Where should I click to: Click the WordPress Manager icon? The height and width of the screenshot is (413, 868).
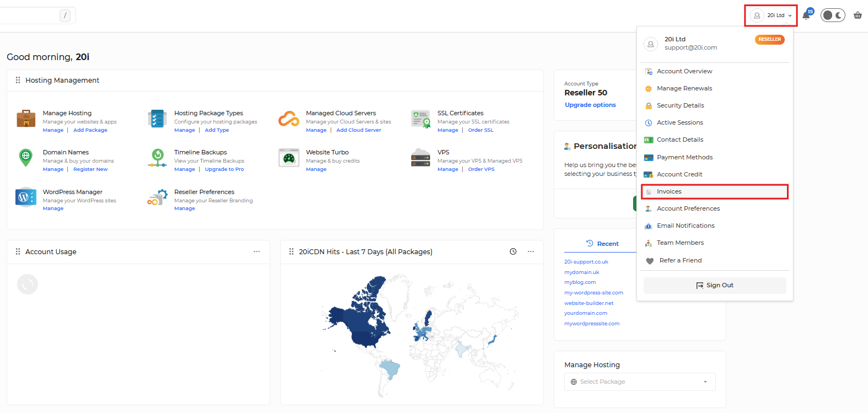click(x=26, y=197)
